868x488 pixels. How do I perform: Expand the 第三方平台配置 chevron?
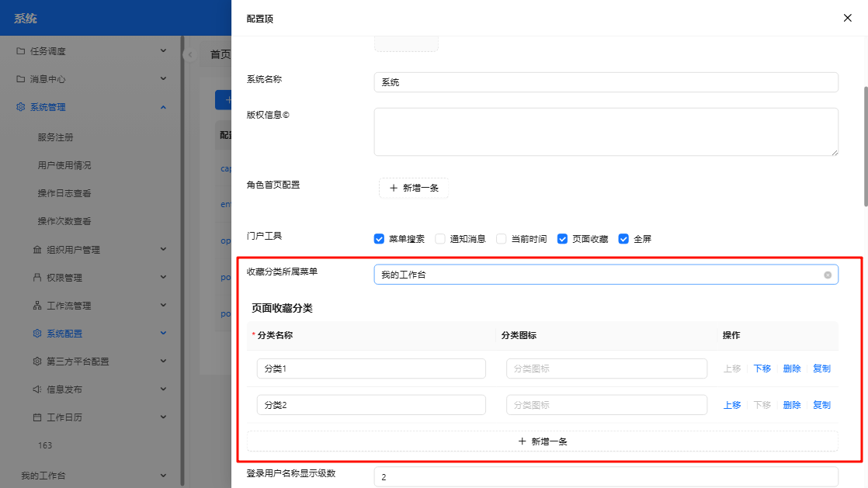pyautogui.click(x=163, y=361)
